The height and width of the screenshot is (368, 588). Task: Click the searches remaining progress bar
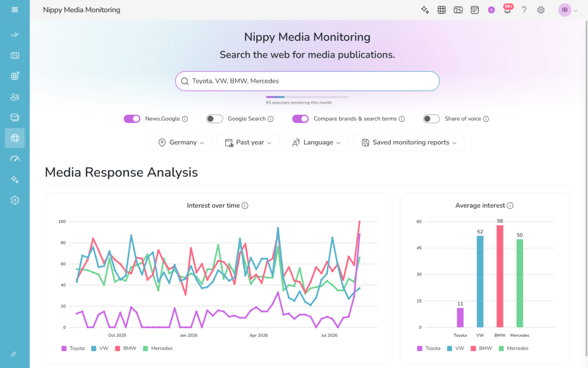tap(307, 97)
